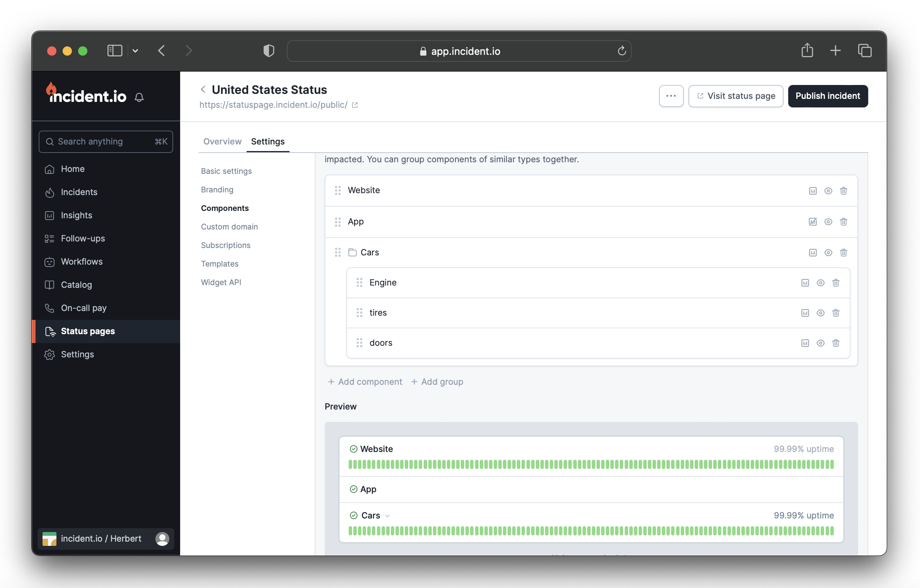
Task: Click Safari's share icon
Action: pyautogui.click(x=807, y=51)
